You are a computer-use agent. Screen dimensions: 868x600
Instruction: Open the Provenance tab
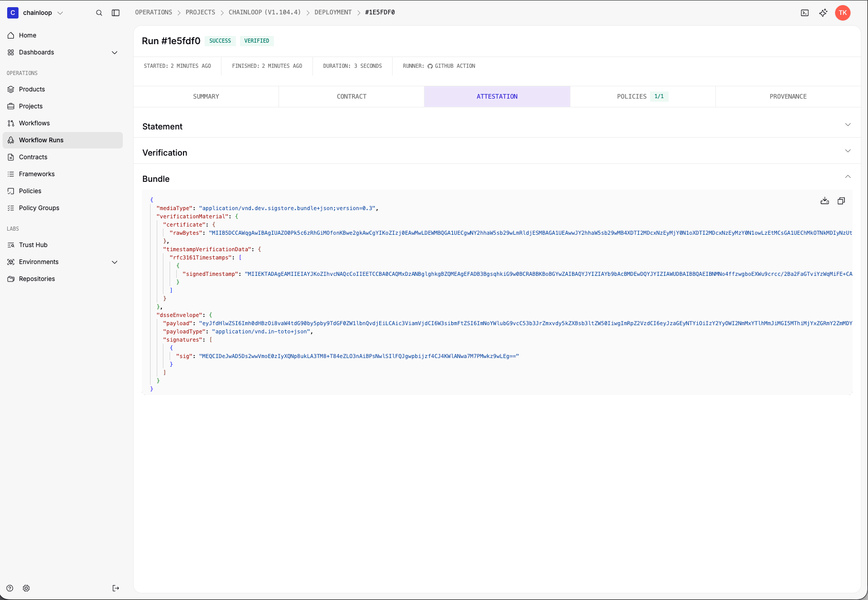788,97
